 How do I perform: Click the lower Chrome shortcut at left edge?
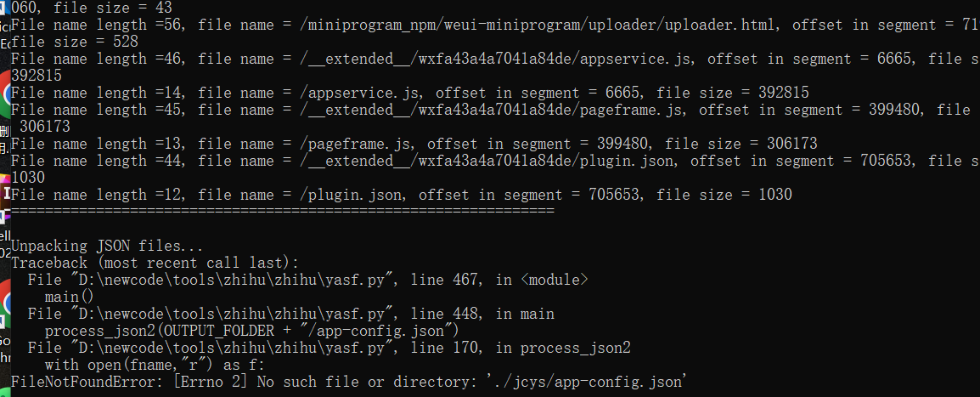[x=5, y=303]
